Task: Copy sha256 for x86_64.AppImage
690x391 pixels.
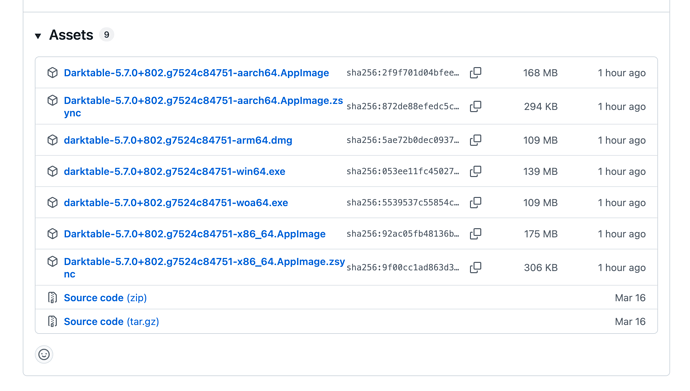Action: (x=476, y=234)
